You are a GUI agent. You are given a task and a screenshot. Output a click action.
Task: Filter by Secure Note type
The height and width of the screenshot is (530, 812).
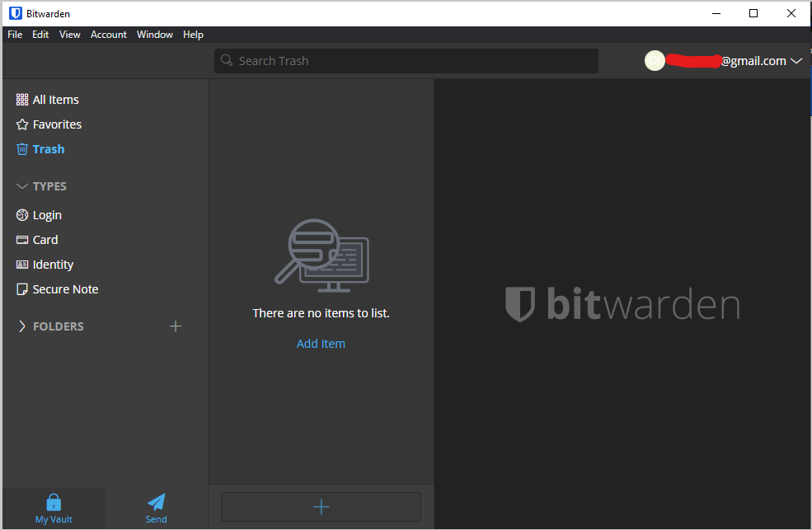tap(65, 289)
